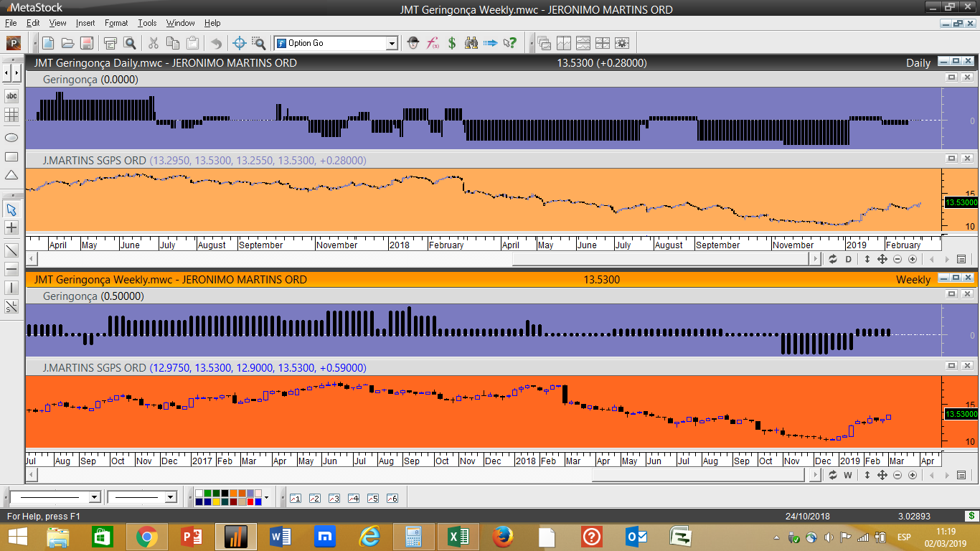The width and height of the screenshot is (980, 551).
Task: Select the abc text annotation tool
Action: (x=11, y=96)
